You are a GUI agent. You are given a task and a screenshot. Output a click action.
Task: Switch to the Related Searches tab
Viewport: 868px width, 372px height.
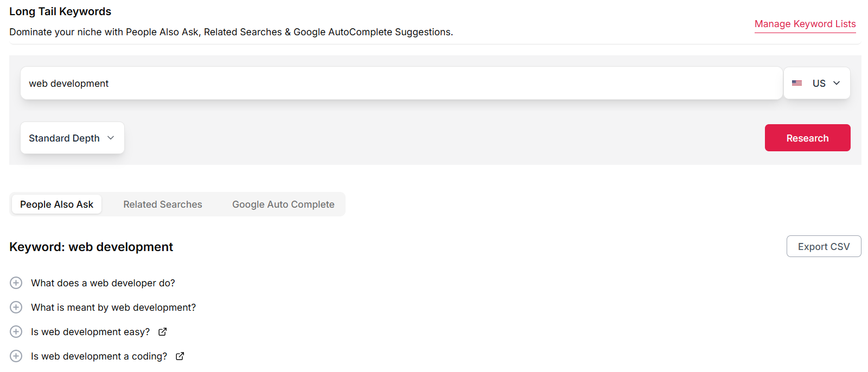163,204
